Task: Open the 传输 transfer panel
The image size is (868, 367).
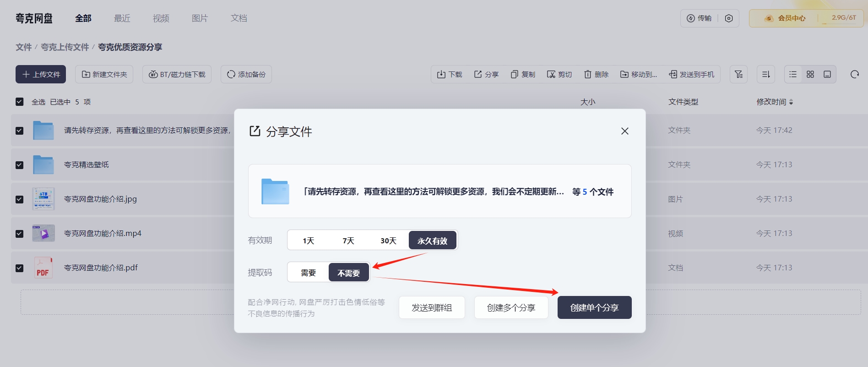Action: point(699,18)
